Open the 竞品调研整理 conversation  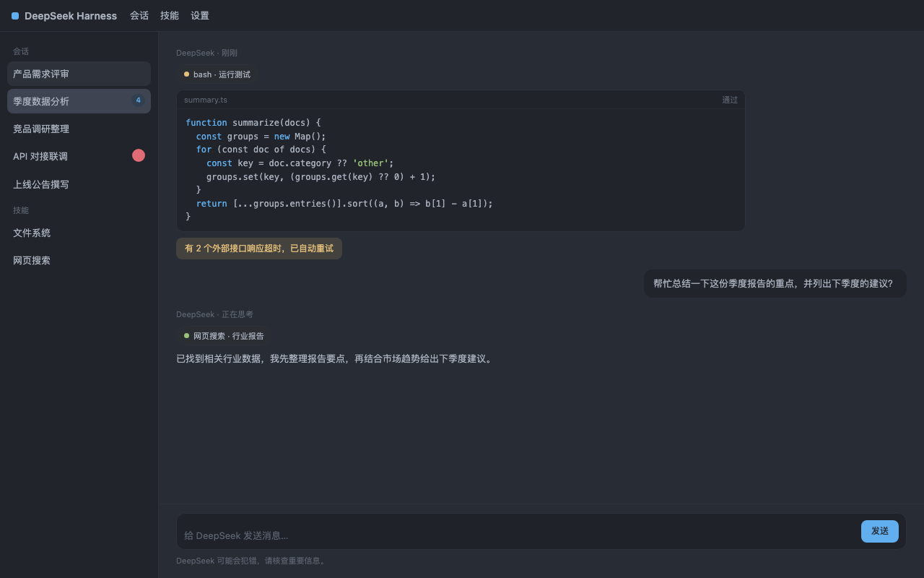click(79, 129)
